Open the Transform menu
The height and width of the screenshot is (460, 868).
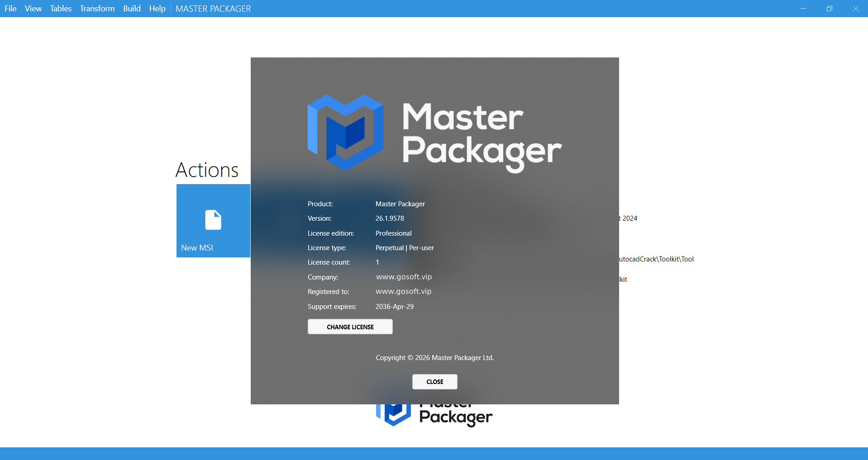pyautogui.click(x=97, y=9)
